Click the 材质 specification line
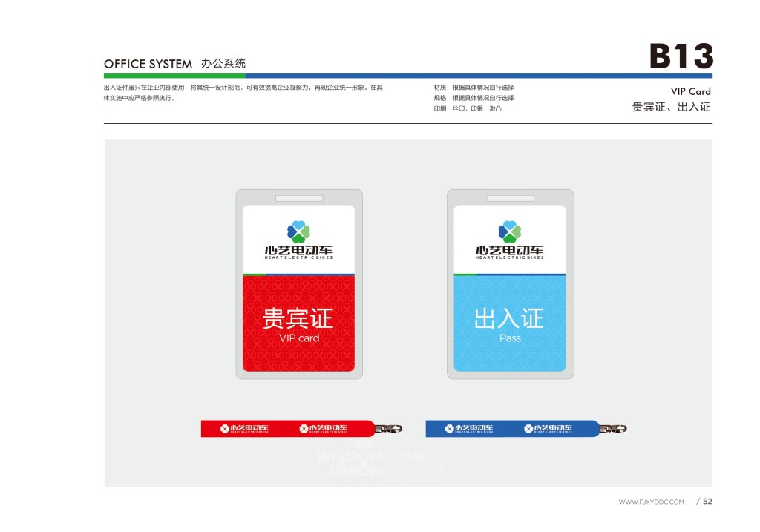This screenshot has height=532, width=760. [x=474, y=88]
